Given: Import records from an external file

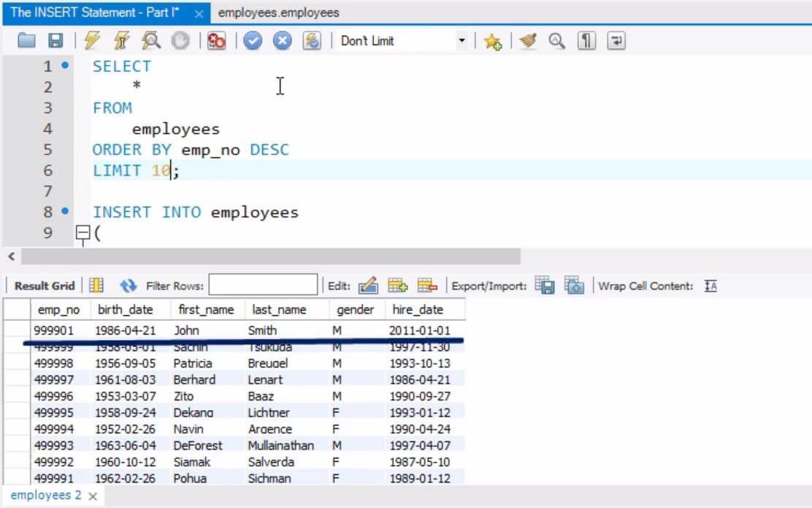Looking at the screenshot, I should [574, 285].
